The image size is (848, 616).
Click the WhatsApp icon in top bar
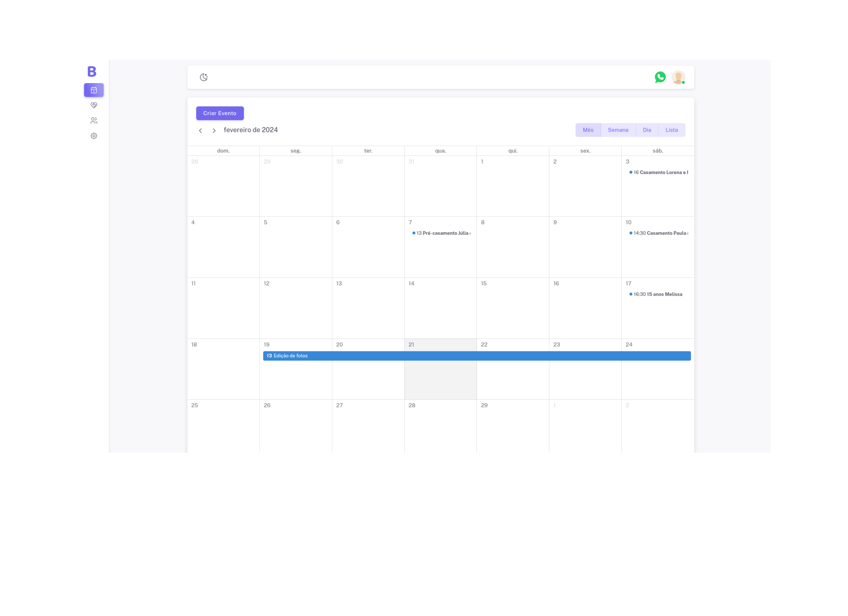(x=661, y=78)
